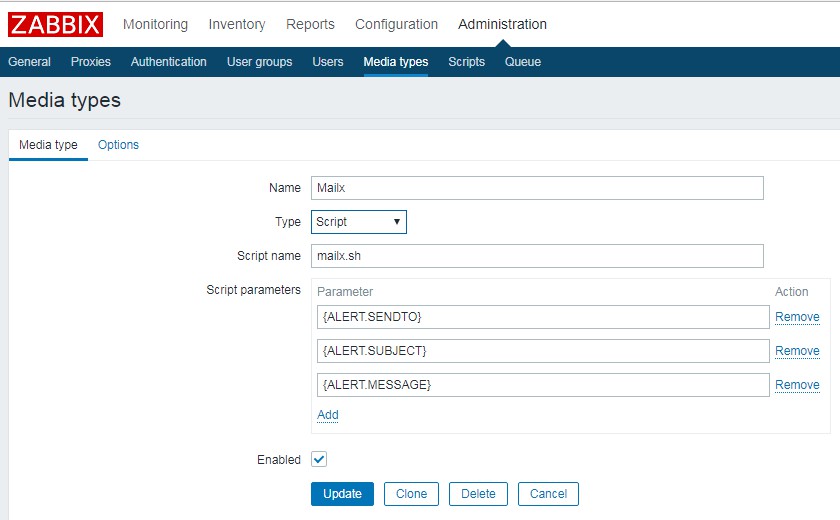Click the Script name field
The image size is (840, 520).
click(537, 256)
